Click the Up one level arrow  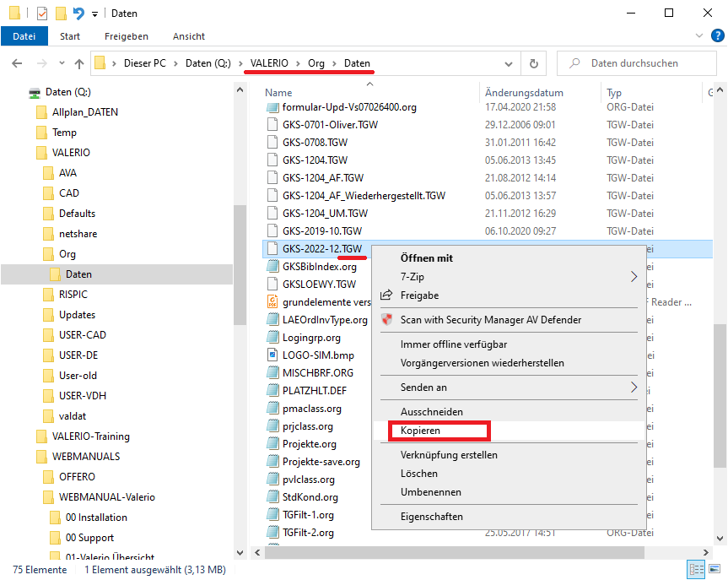79,63
